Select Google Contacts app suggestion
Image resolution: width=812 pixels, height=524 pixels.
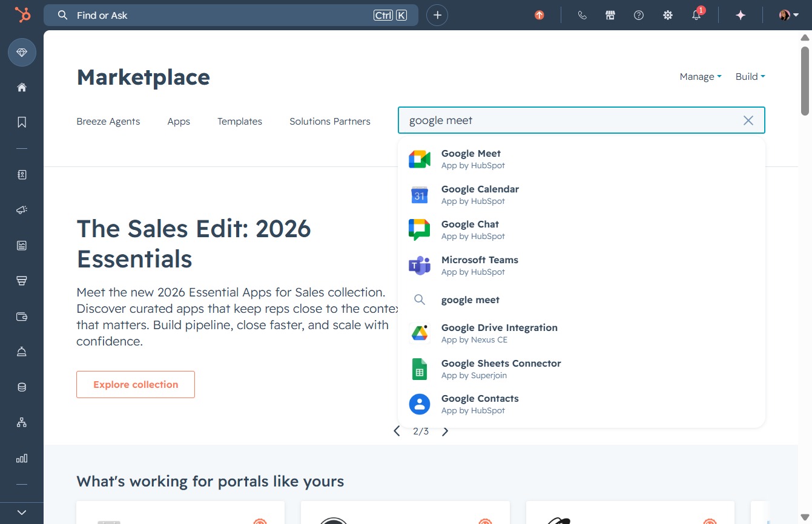click(581, 404)
